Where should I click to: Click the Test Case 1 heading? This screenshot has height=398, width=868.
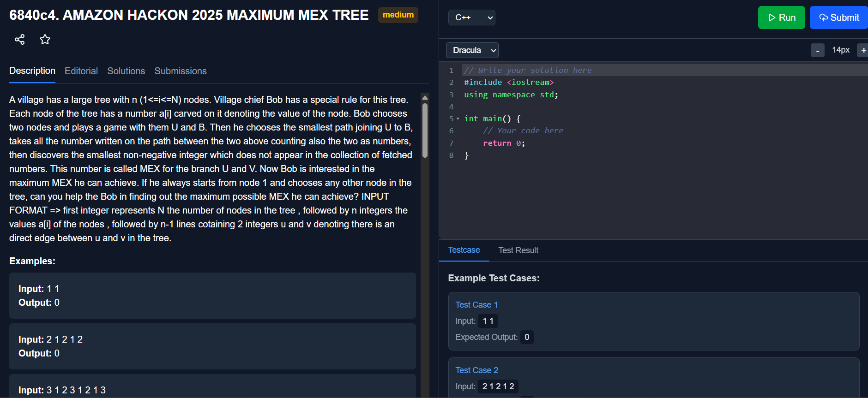coord(476,305)
